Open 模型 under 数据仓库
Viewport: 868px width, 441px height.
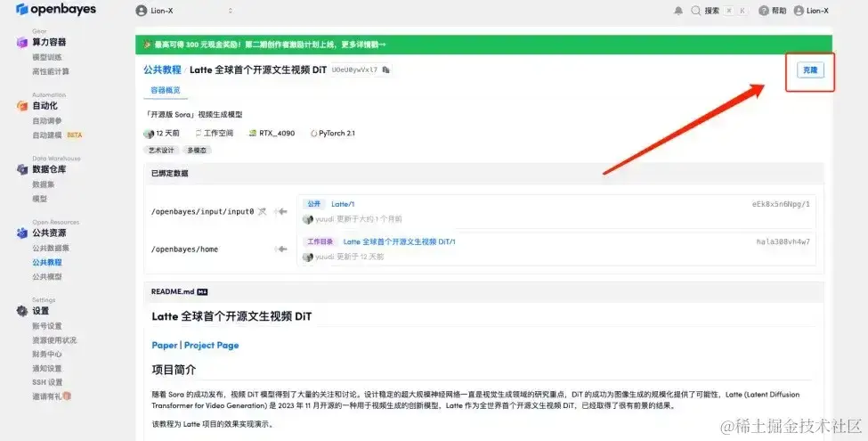click(x=39, y=199)
